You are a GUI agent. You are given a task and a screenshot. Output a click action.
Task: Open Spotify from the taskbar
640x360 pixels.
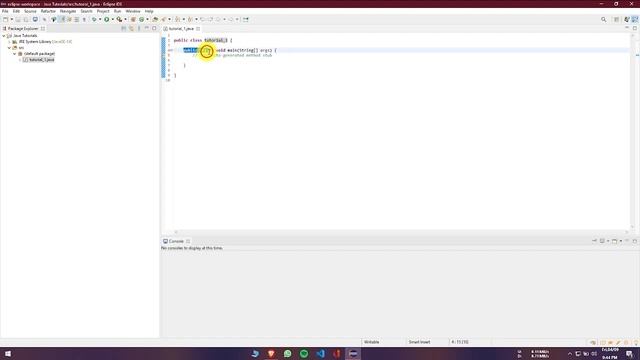304,353
